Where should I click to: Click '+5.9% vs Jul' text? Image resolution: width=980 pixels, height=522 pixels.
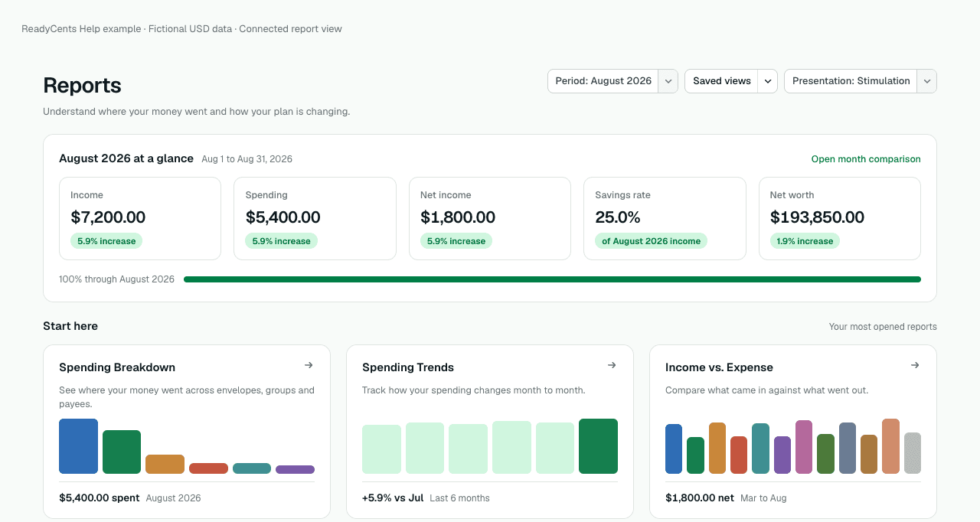coord(393,498)
